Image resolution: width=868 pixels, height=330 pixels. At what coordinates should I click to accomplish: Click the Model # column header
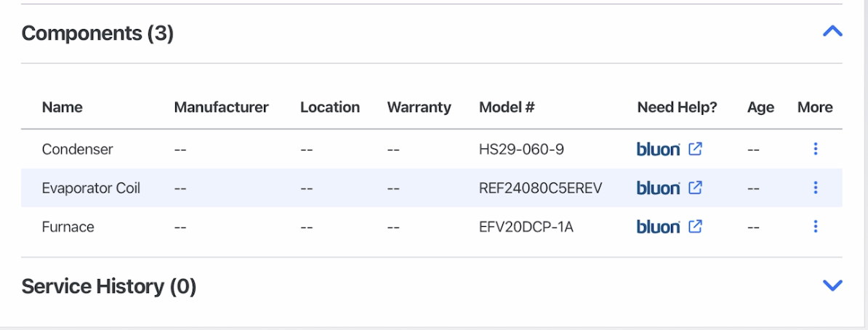click(x=507, y=107)
